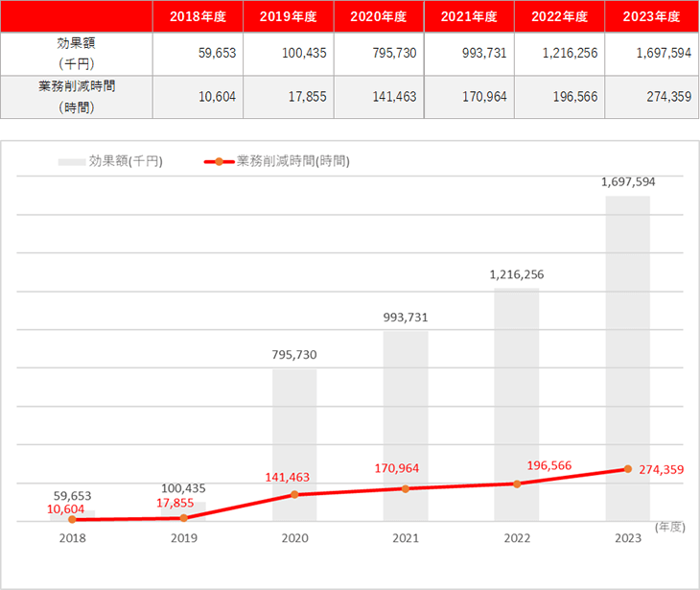
Task: Click the 1,216,256 data label above chart bar
Action: 516,274
